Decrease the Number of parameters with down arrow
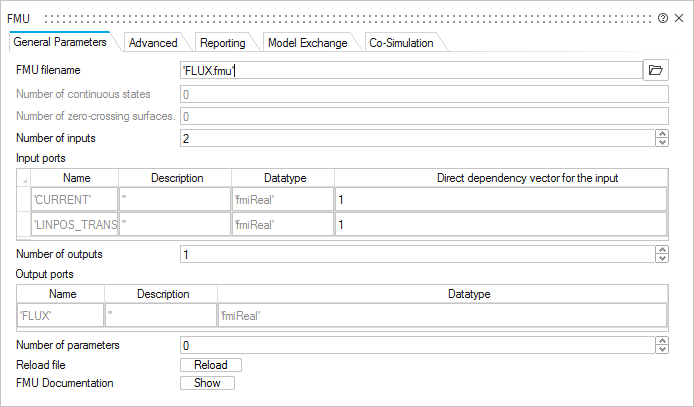The height and width of the screenshot is (407, 694). [x=662, y=349]
